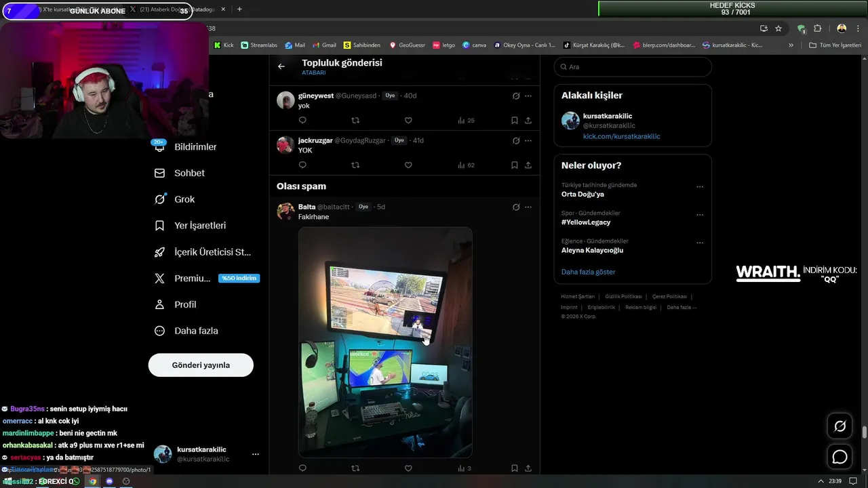
Task: Repost Balta's Fakirhane post
Action: (x=355, y=468)
